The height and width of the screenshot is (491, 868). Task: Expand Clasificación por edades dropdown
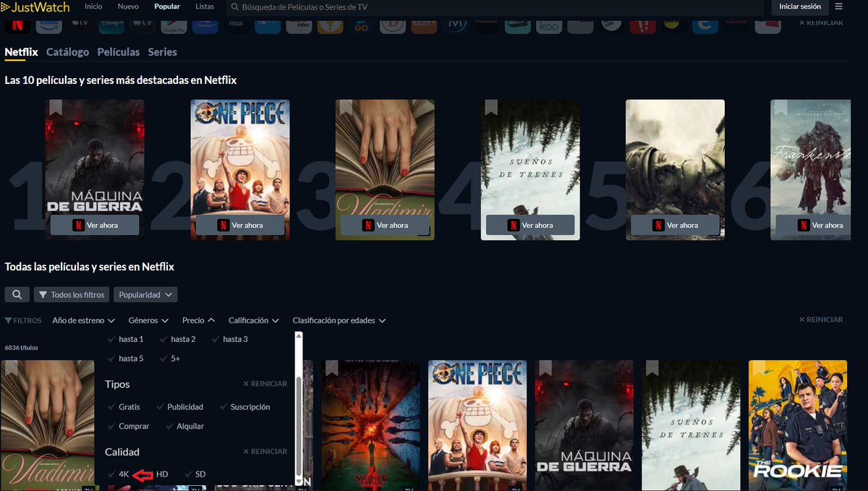tap(339, 320)
